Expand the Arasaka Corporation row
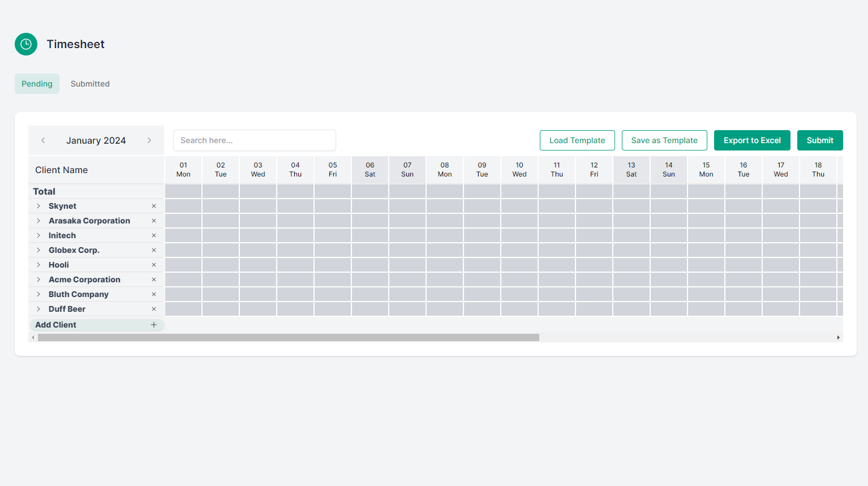The height and width of the screenshot is (486, 868). pos(38,221)
